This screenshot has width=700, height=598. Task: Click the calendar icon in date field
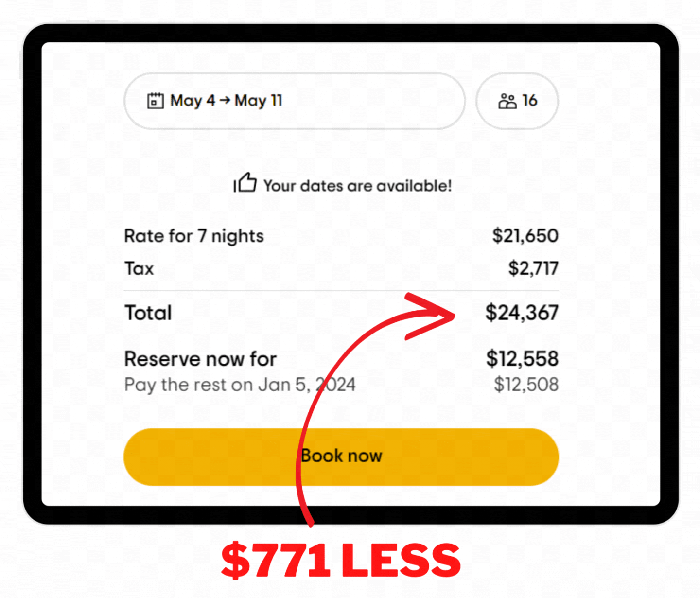pyautogui.click(x=155, y=101)
